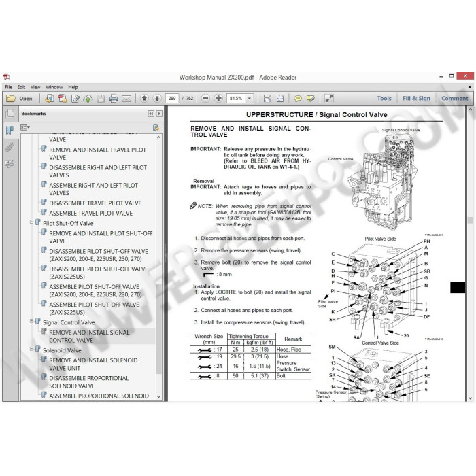
Task: Click the page number input field
Action: click(x=172, y=98)
